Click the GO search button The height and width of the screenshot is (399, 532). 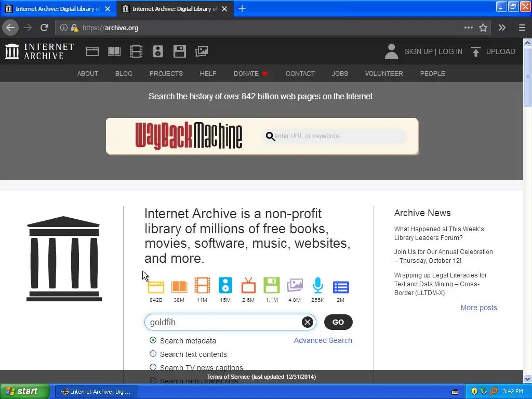pos(338,322)
